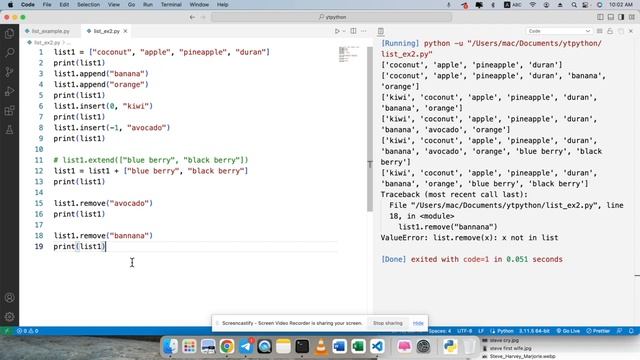This screenshot has height=360, width=640.
Task: Click the editor vertical scrollbar
Action: (x=370, y=129)
